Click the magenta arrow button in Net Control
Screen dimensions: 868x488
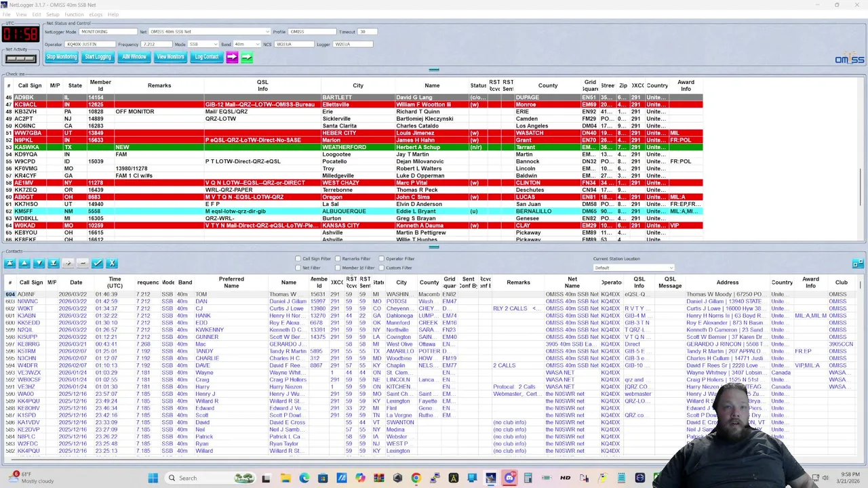232,58
